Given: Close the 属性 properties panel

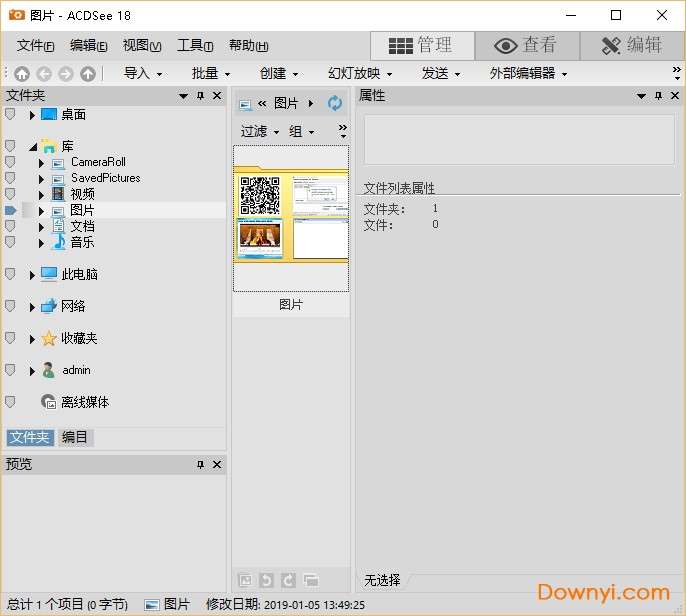Looking at the screenshot, I should [x=674, y=96].
